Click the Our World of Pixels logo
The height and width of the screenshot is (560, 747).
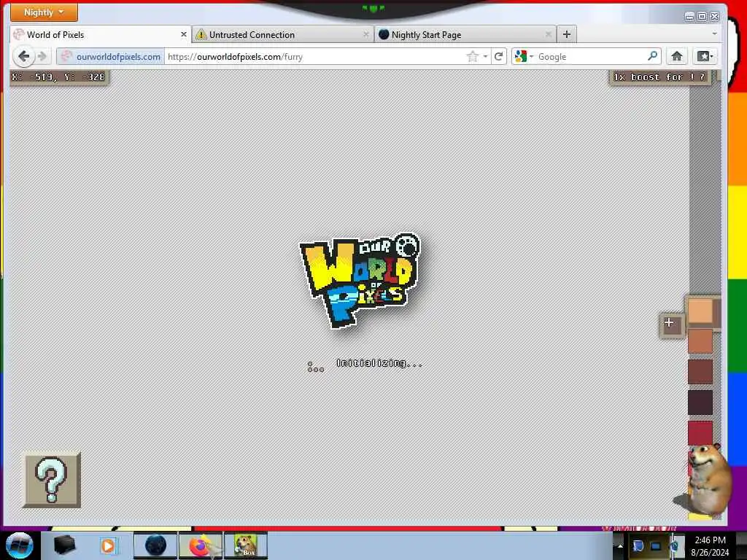[x=360, y=280]
